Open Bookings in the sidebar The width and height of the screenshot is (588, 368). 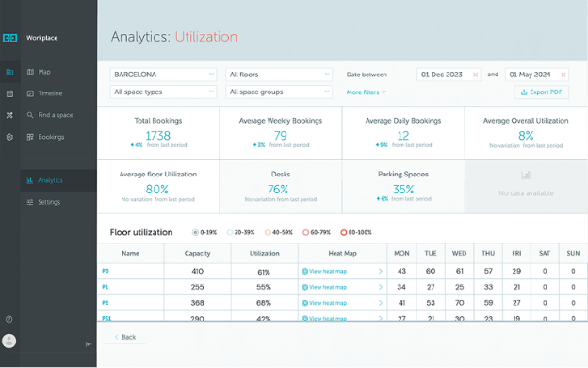pos(45,137)
